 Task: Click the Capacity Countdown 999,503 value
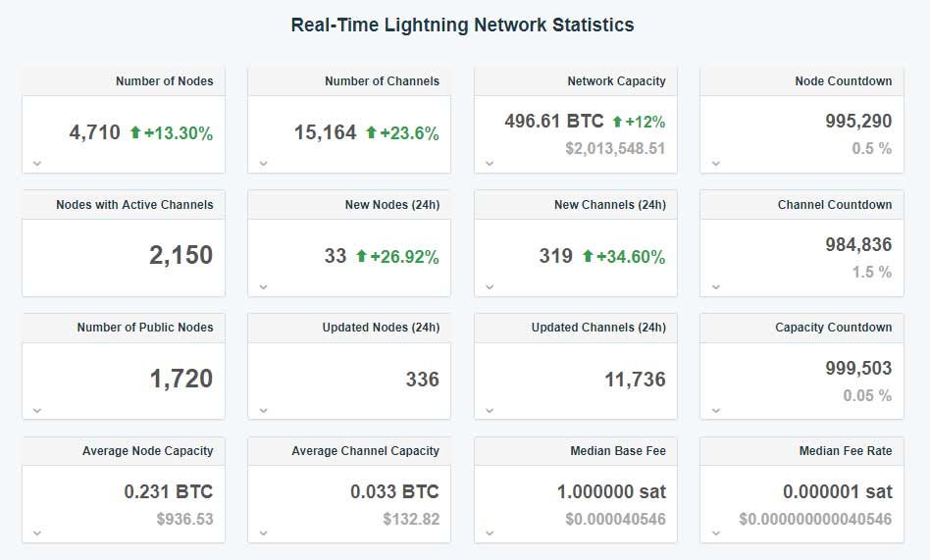click(x=858, y=368)
